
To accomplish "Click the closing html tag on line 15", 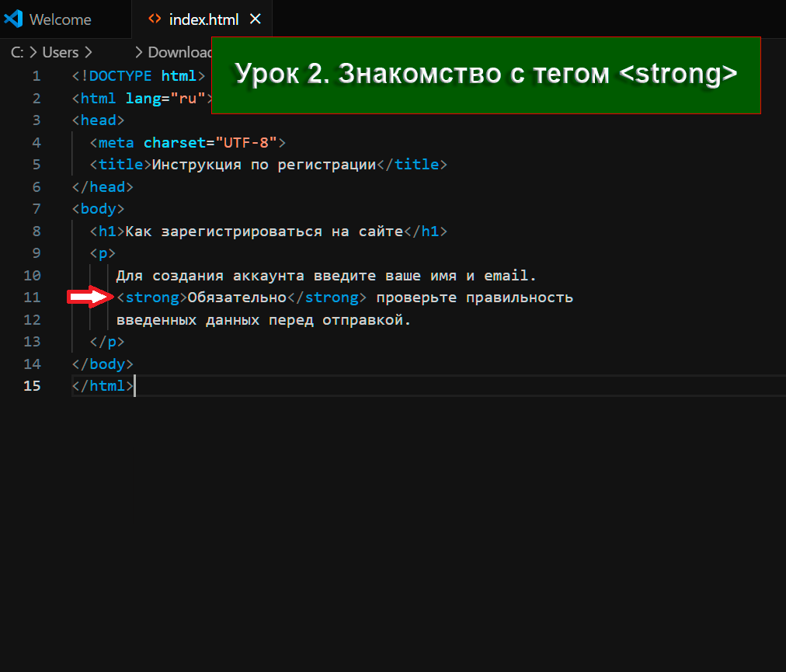I will coord(103,386).
